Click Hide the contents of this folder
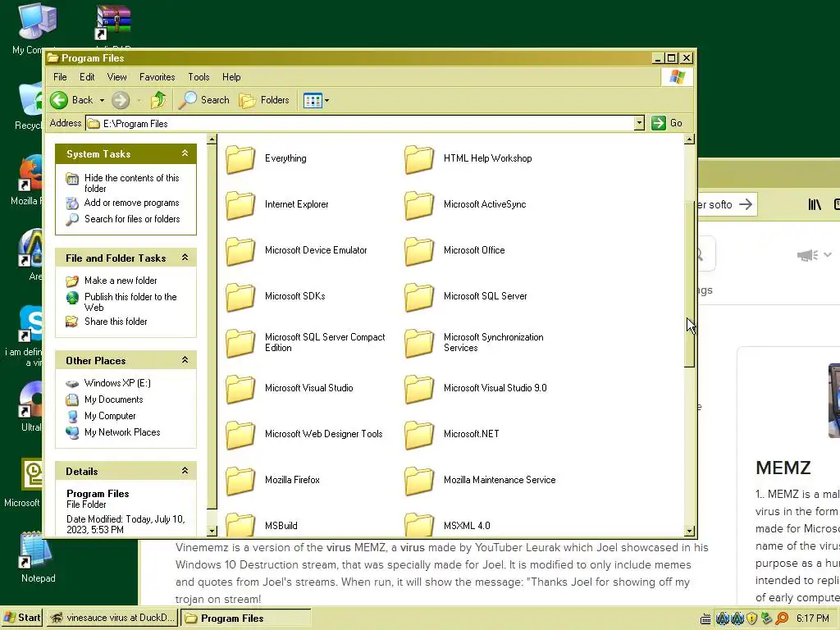The image size is (840, 630). click(132, 183)
